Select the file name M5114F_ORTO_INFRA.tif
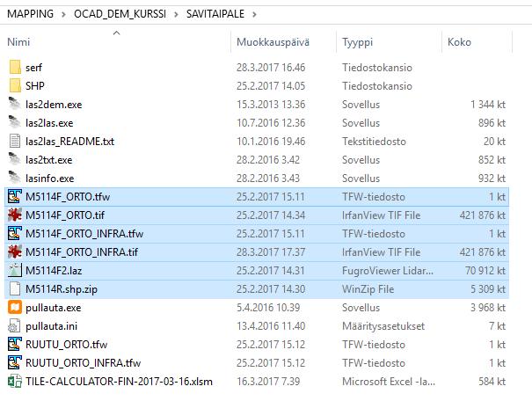The width and height of the screenshot is (532, 401). tap(82, 252)
